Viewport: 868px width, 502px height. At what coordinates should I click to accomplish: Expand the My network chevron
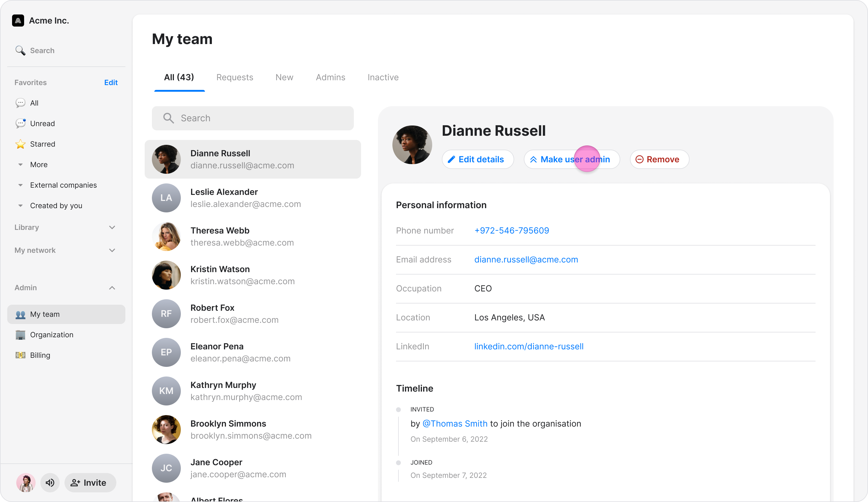[x=112, y=250]
